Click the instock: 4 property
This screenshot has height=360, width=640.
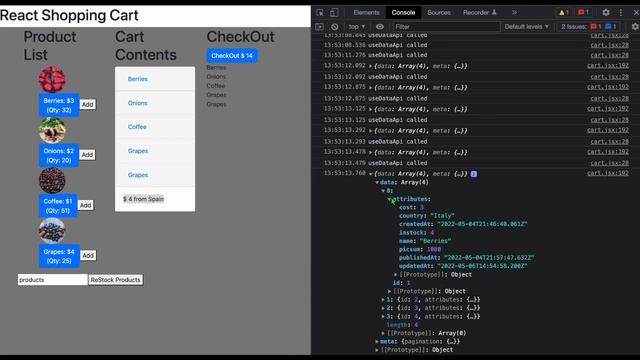coord(416,233)
